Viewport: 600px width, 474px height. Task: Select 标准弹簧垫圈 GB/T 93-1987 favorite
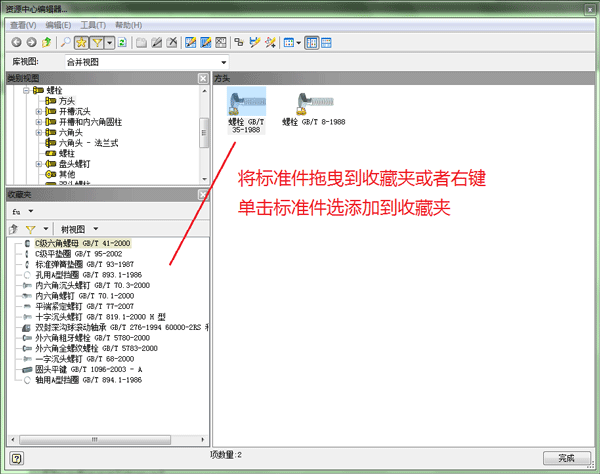click(x=85, y=264)
